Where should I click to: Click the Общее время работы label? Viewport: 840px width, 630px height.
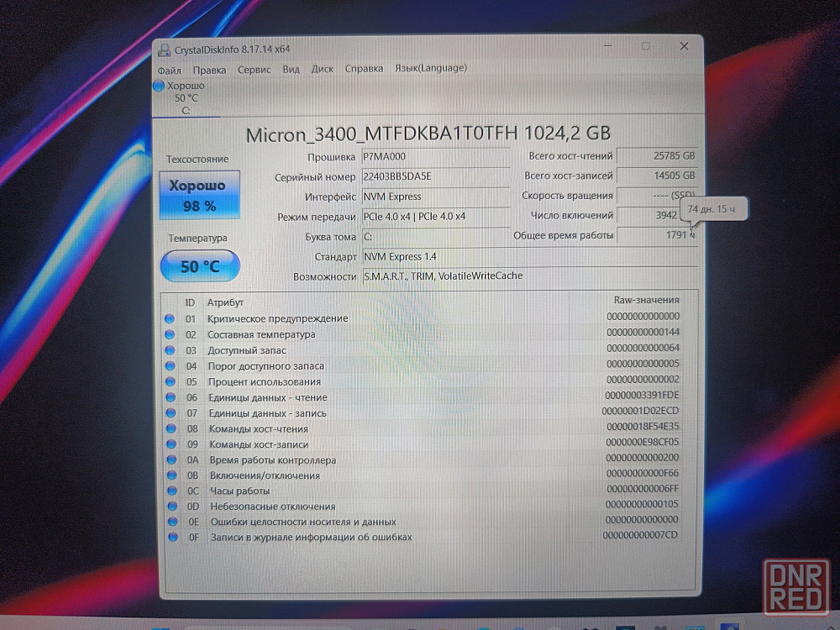(x=563, y=235)
